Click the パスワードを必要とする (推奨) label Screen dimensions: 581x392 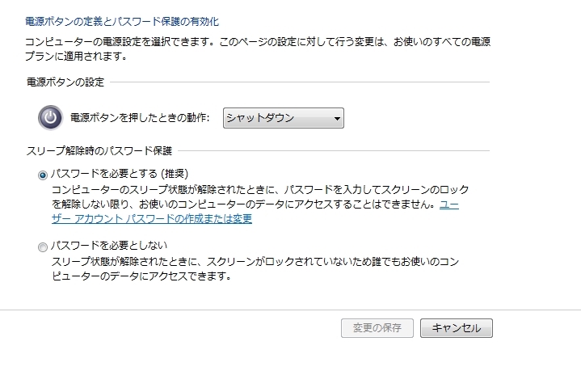point(119,174)
